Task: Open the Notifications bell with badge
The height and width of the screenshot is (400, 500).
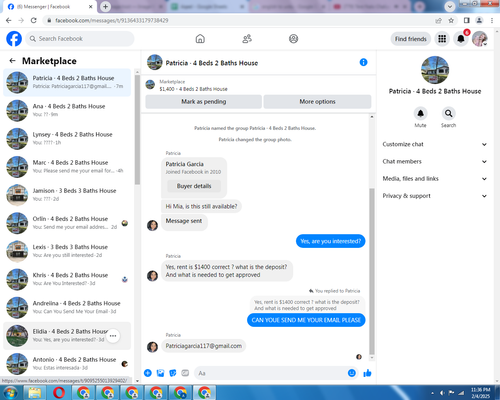Action: [461, 39]
